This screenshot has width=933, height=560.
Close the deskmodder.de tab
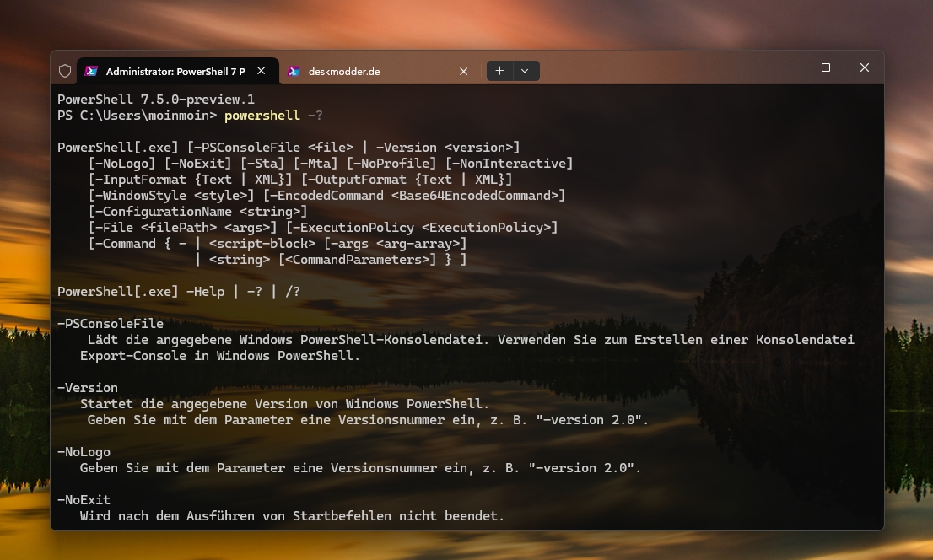(463, 72)
